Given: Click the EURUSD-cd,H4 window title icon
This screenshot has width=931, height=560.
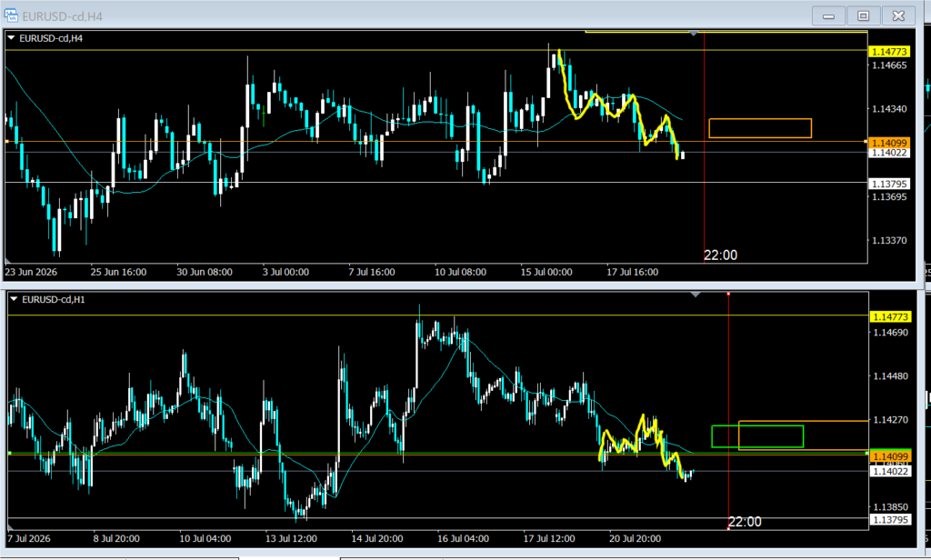Looking at the screenshot, I should pyautogui.click(x=11, y=16).
